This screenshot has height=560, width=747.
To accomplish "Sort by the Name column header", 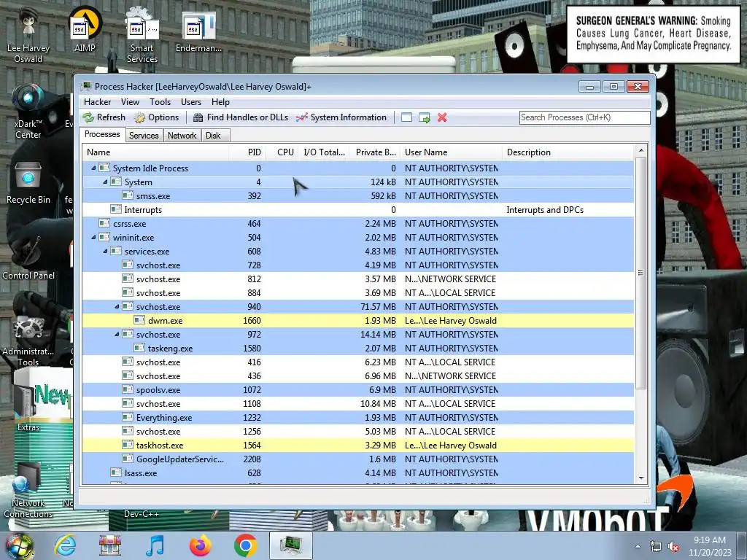I will (x=155, y=152).
